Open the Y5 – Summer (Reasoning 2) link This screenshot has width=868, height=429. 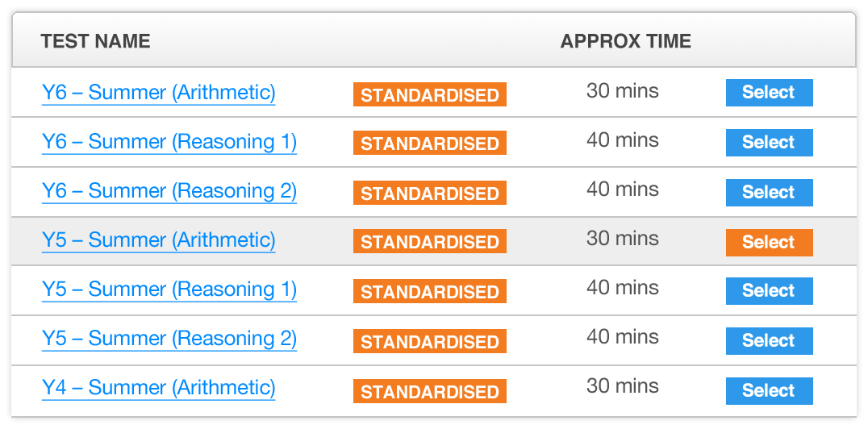[169, 339]
